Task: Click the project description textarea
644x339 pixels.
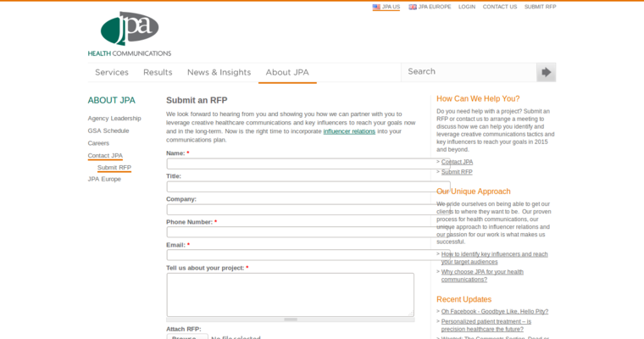Action: click(x=291, y=295)
